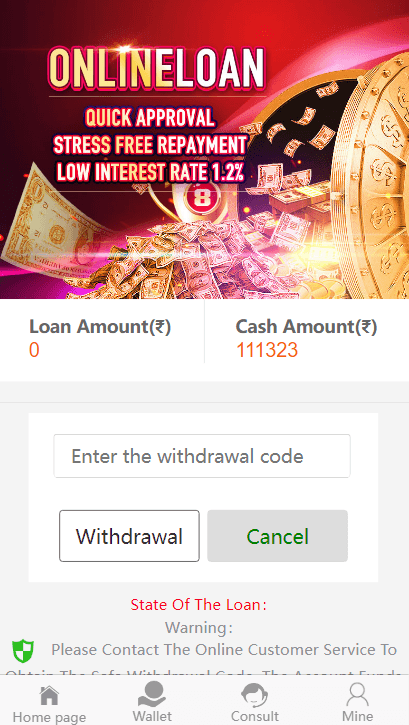Tap the contact customer service warning text
The image size is (409, 725).
[224, 650]
